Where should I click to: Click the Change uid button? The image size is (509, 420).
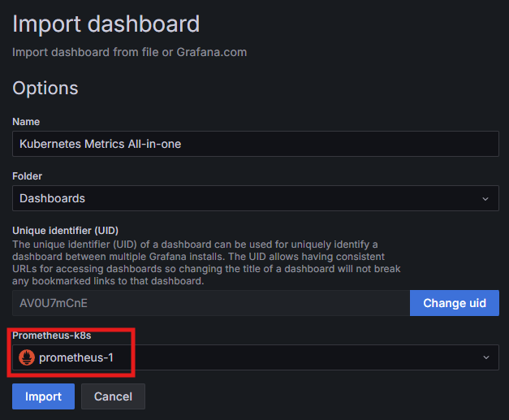pyautogui.click(x=454, y=303)
